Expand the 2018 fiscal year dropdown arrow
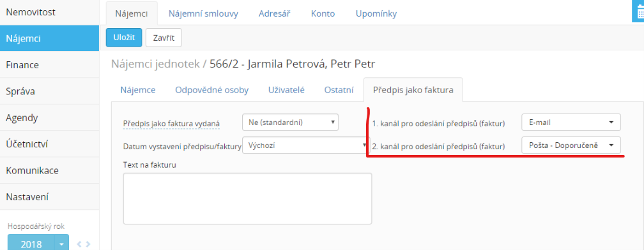644x250 pixels. [61, 244]
